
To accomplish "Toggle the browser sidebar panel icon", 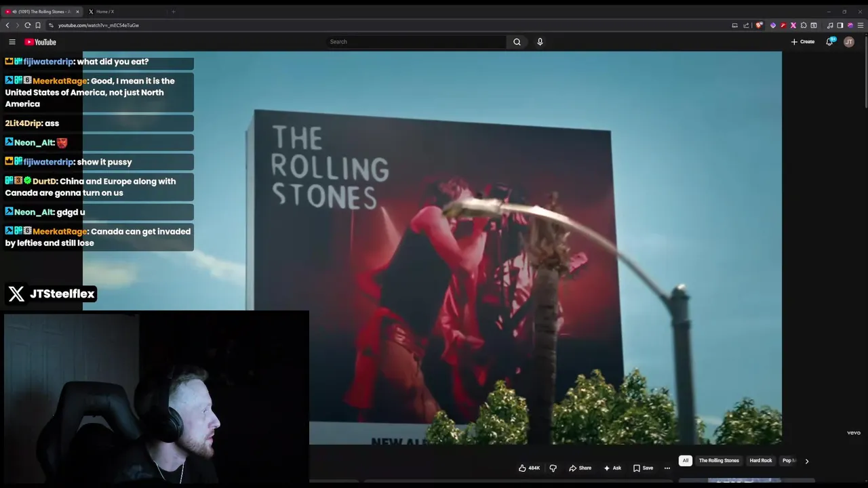I will (840, 25).
